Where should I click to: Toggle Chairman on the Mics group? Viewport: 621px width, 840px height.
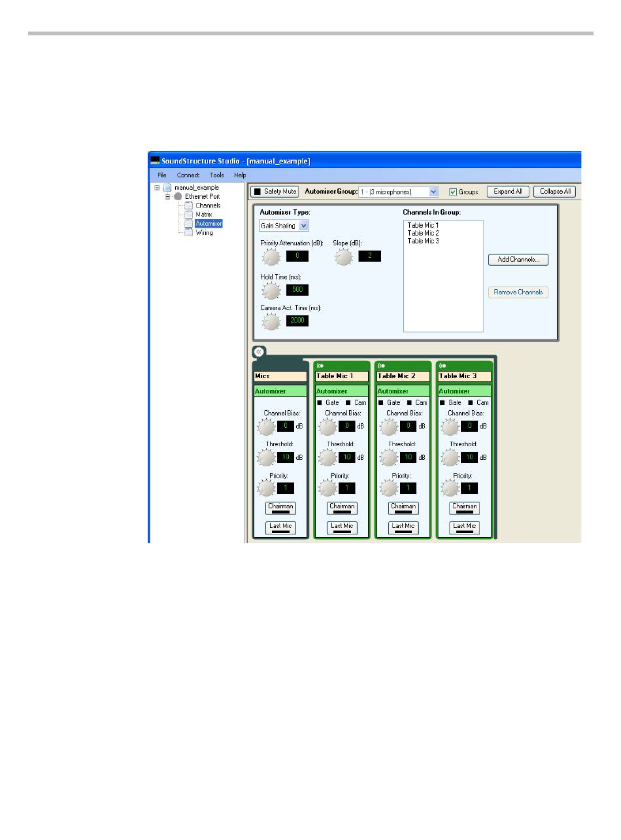click(x=280, y=508)
